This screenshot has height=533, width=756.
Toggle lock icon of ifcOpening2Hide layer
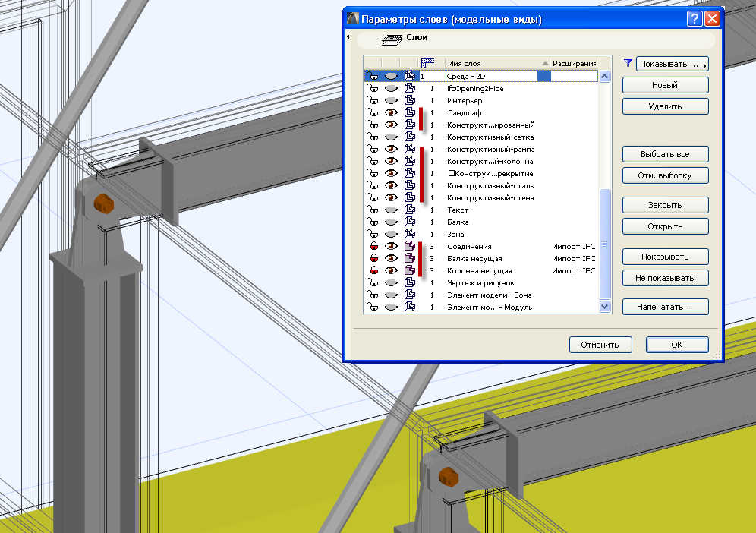click(x=372, y=88)
